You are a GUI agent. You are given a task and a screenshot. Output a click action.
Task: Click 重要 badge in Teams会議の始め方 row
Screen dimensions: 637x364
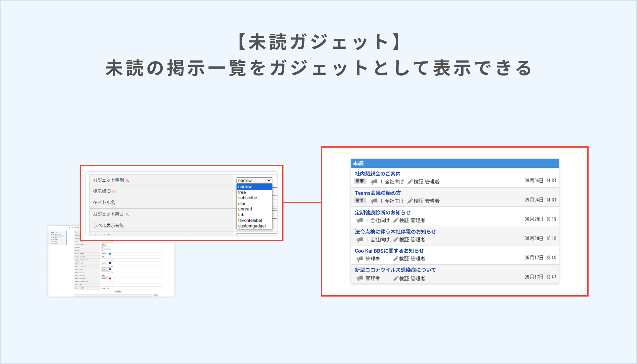pyautogui.click(x=360, y=200)
